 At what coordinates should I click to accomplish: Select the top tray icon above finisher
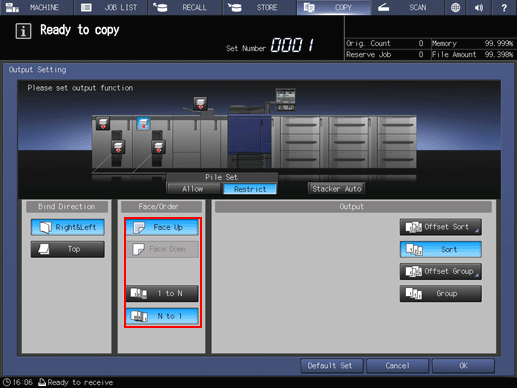click(x=200, y=103)
